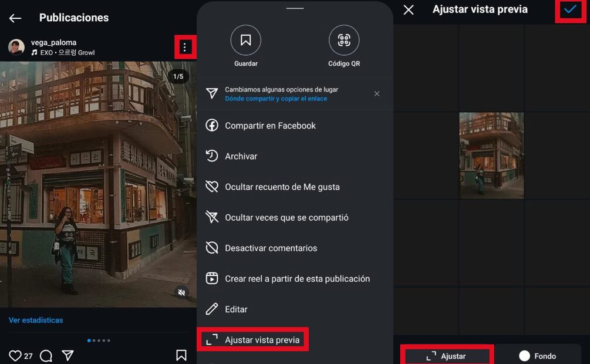Switch to the Ajustar tab
The width and height of the screenshot is (590, 364).
click(446, 356)
